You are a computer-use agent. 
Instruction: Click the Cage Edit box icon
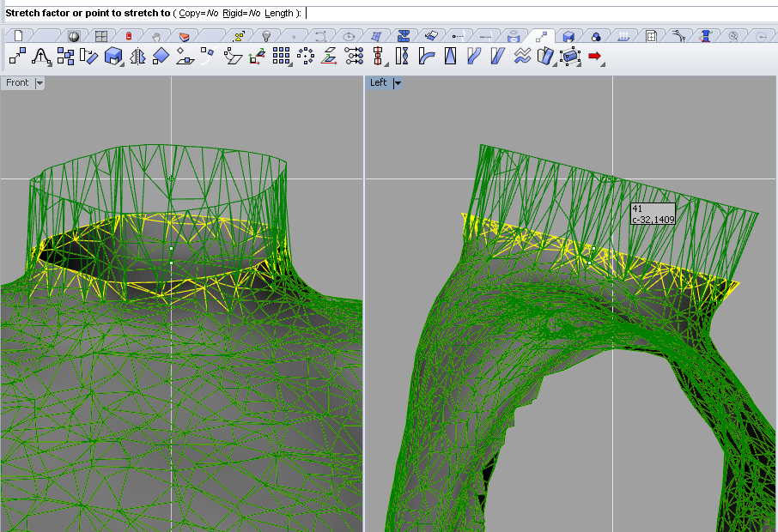(569, 57)
